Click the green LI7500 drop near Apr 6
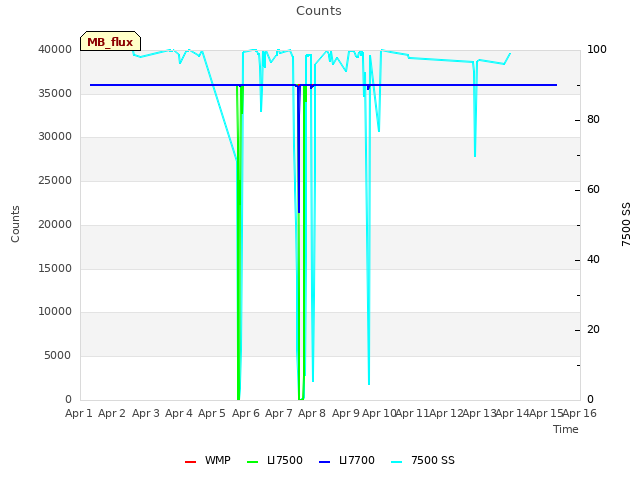640x480 pixels. point(238,245)
